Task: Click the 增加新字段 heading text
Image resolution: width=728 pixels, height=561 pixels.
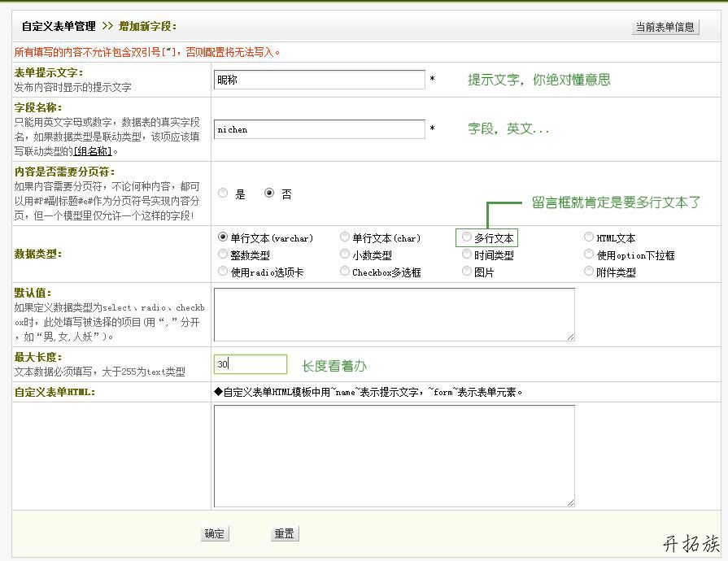Action: (x=148, y=27)
